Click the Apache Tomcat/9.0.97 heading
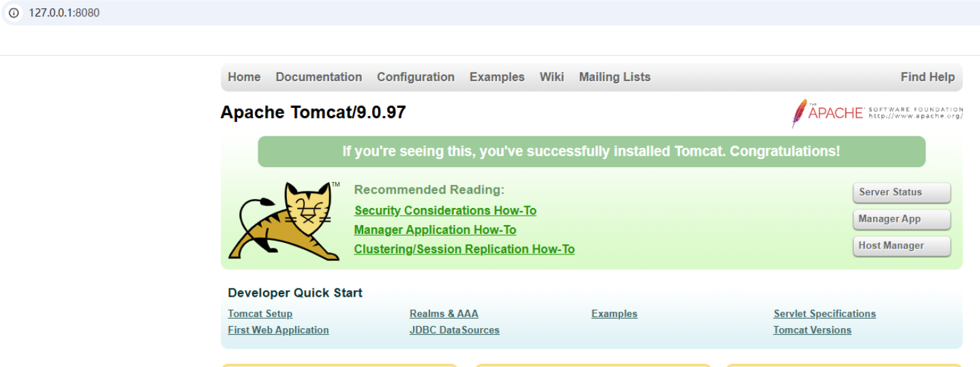Screen dimensions: 980x367 tap(313, 113)
